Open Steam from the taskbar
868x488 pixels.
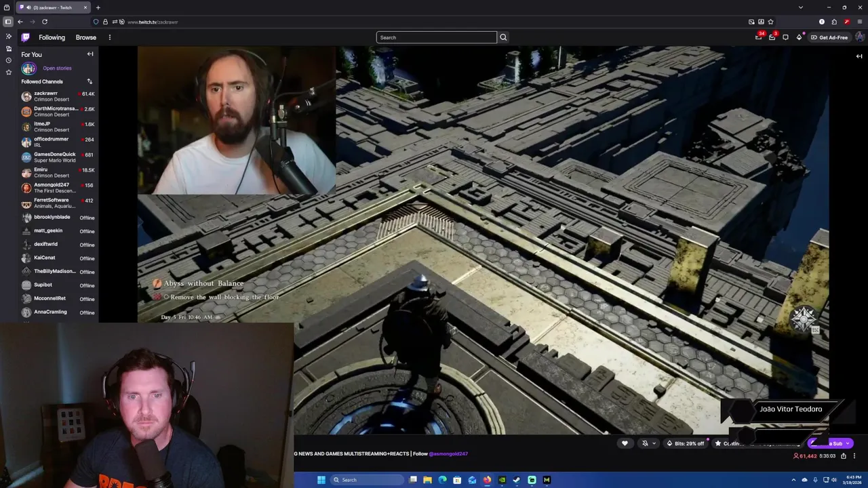(x=517, y=480)
